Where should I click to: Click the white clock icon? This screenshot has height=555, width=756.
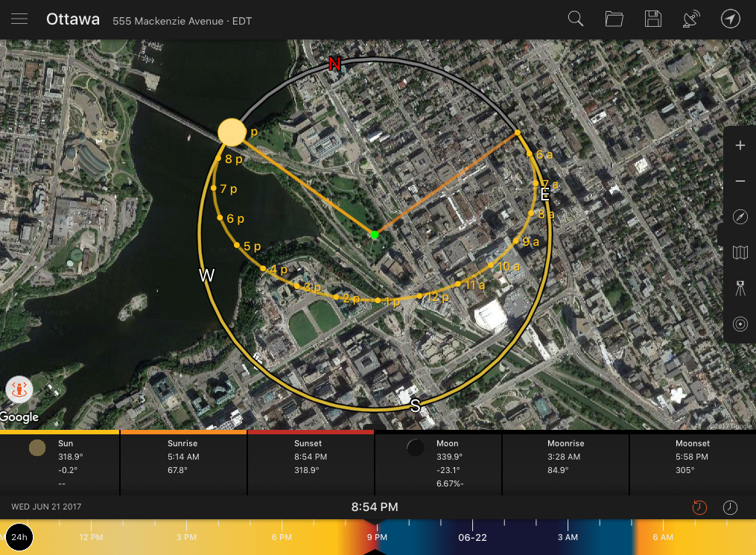[x=731, y=507]
